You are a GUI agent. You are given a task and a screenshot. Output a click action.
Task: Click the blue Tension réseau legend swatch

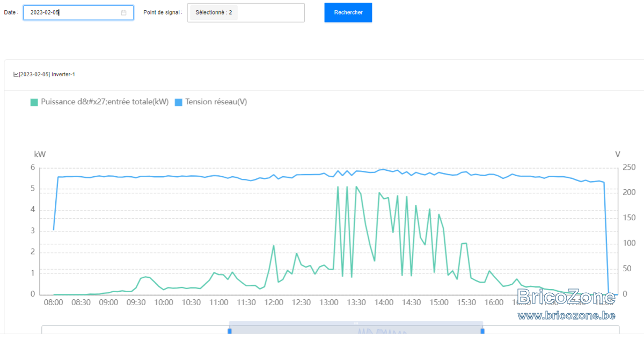point(179,102)
